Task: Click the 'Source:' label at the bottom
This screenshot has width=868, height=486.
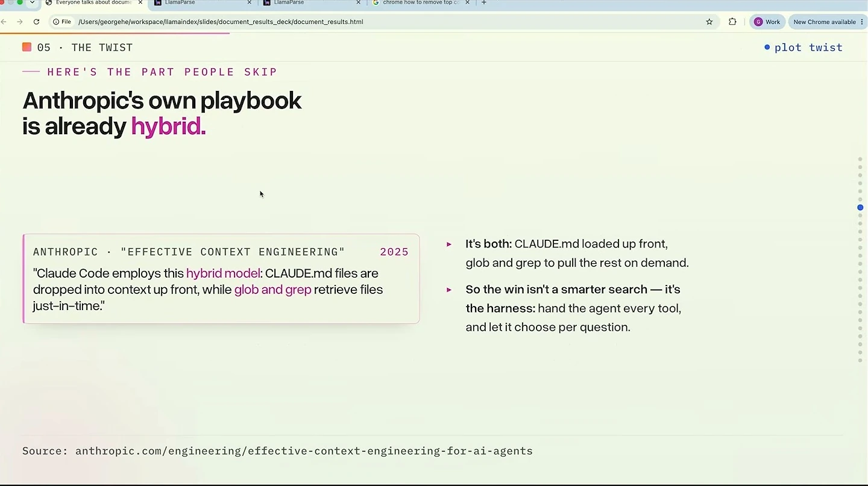Action: 45,451
